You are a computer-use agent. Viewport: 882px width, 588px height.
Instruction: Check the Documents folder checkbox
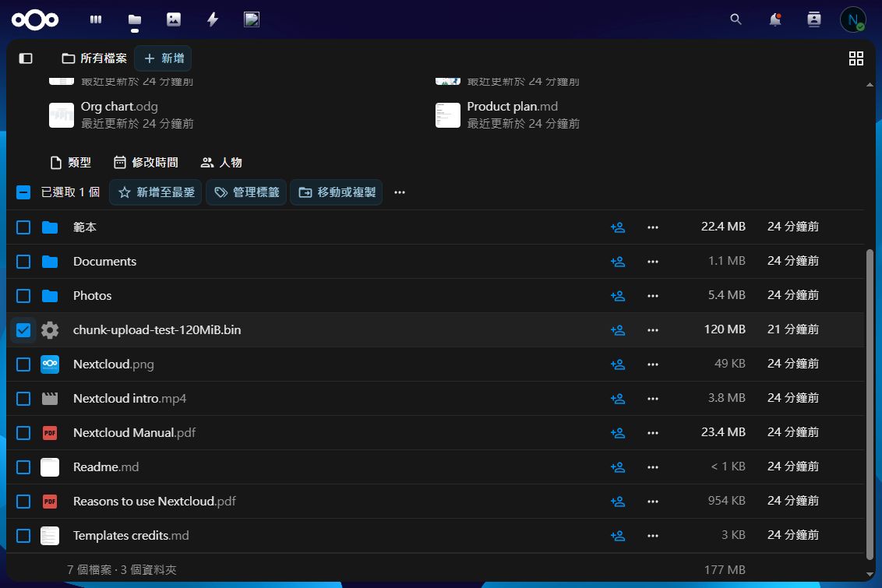[23, 262]
